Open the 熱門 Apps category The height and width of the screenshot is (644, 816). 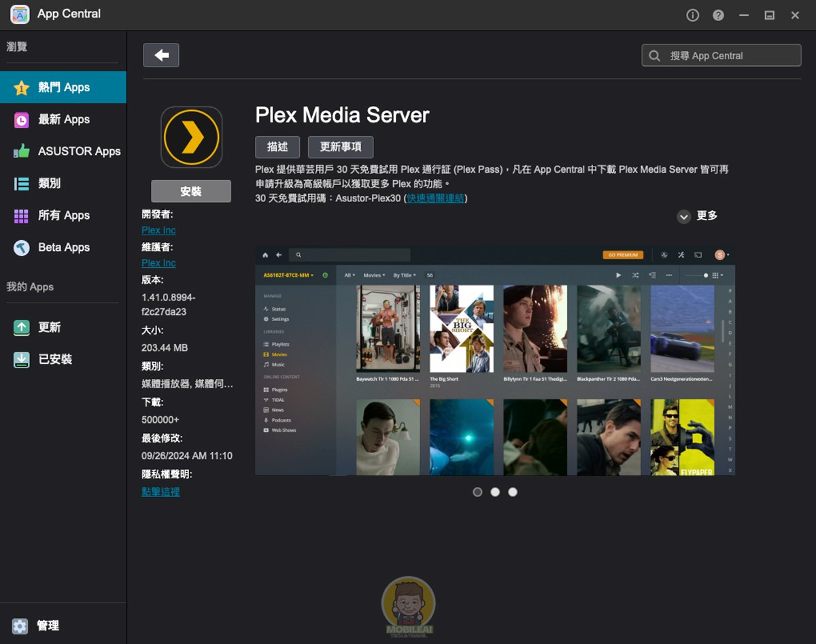tap(63, 87)
